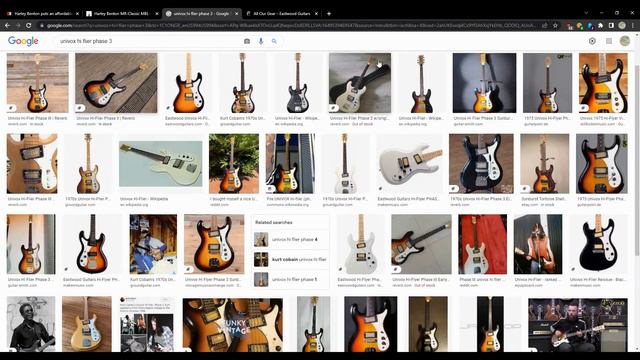Open person in blue playing guitar image
Image resolution: width=640 pixels, height=360 pixels.
coord(153,244)
